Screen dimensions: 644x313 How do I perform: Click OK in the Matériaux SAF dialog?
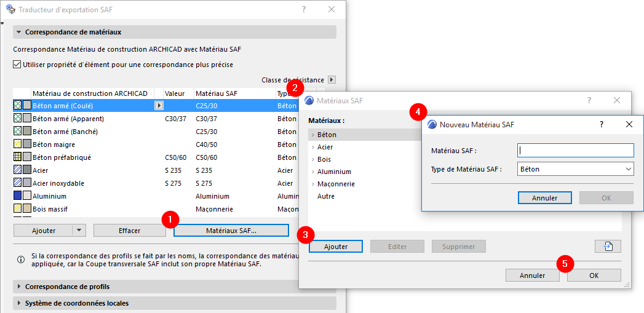coord(594,275)
